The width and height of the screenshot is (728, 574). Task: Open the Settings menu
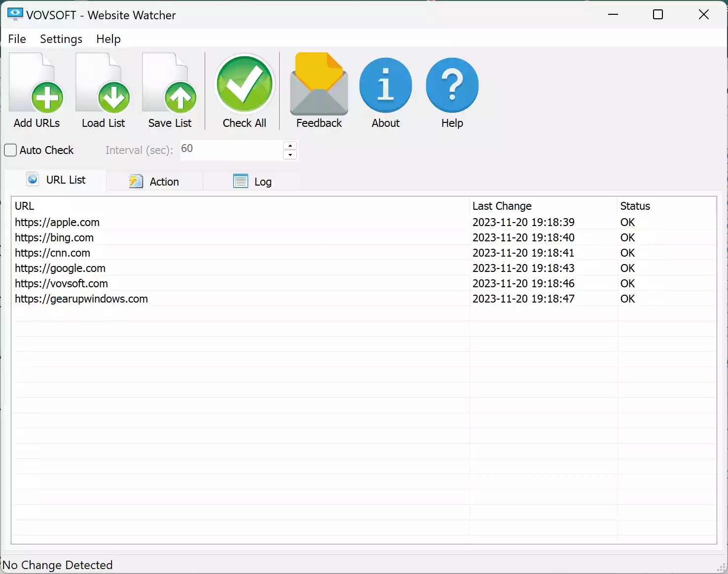(x=61, y=39)
